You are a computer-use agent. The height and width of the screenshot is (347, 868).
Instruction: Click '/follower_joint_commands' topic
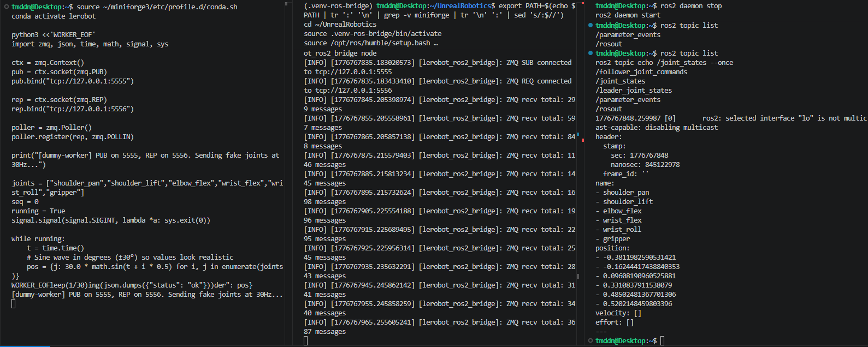click(641, 71)
